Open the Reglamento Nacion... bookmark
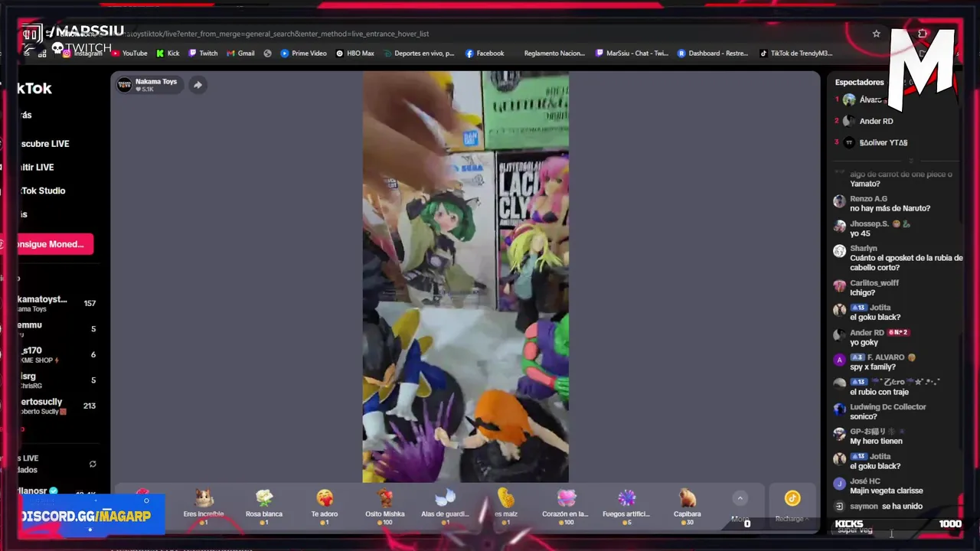980x551 pixels. [554, 54]
